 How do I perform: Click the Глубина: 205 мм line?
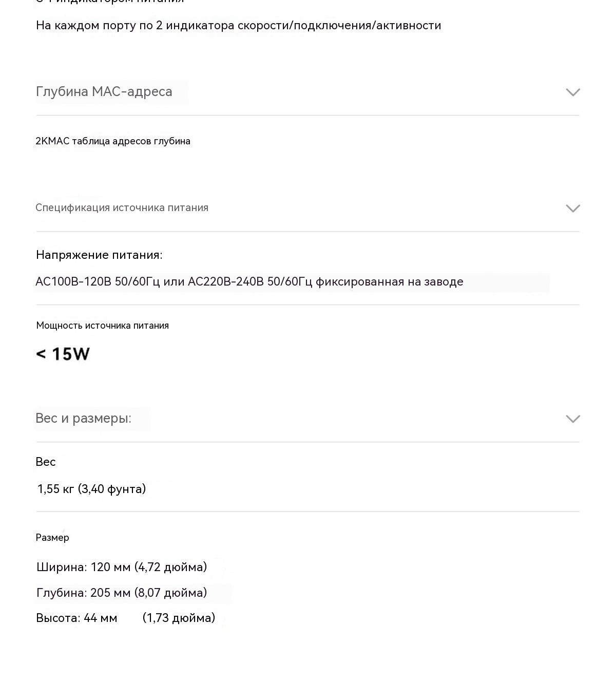(x=122, y=593)
